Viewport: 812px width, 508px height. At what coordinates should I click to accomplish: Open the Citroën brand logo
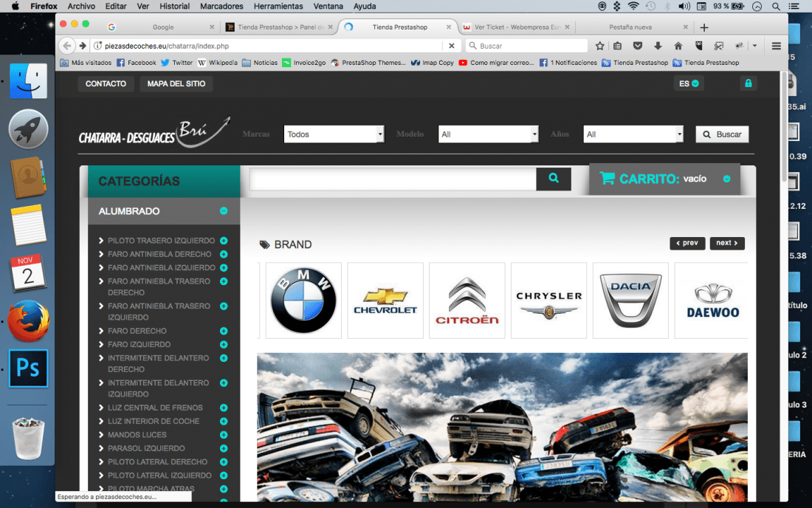click(x=467, y=301)
